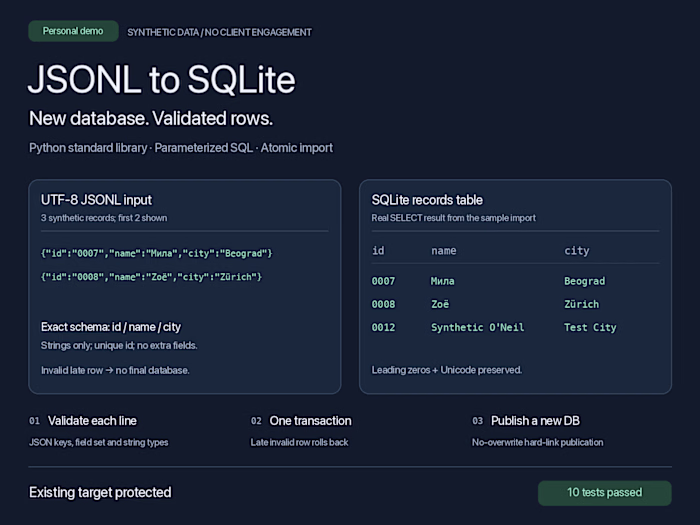700x525 pixels.
Task: Select the JSON line with id 0007
Action: 156,254
